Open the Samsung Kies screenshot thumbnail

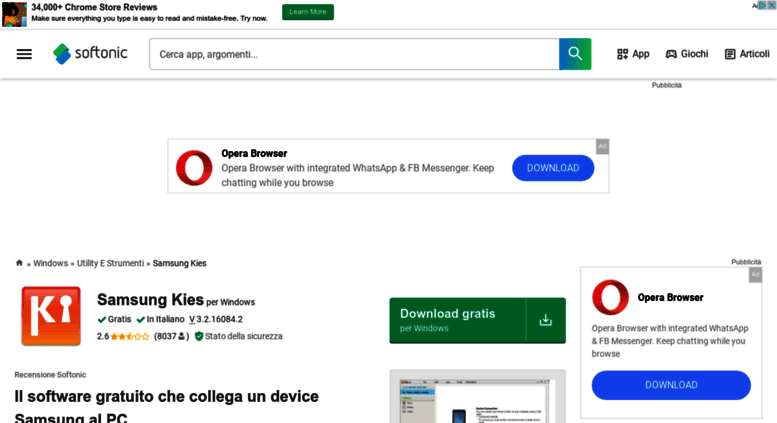477,397
